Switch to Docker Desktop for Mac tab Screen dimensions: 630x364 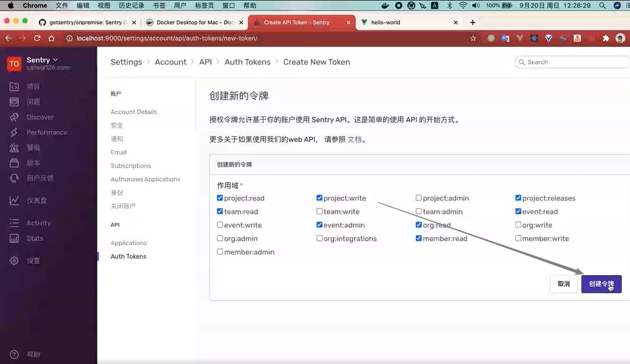click(x=194, y=22)
